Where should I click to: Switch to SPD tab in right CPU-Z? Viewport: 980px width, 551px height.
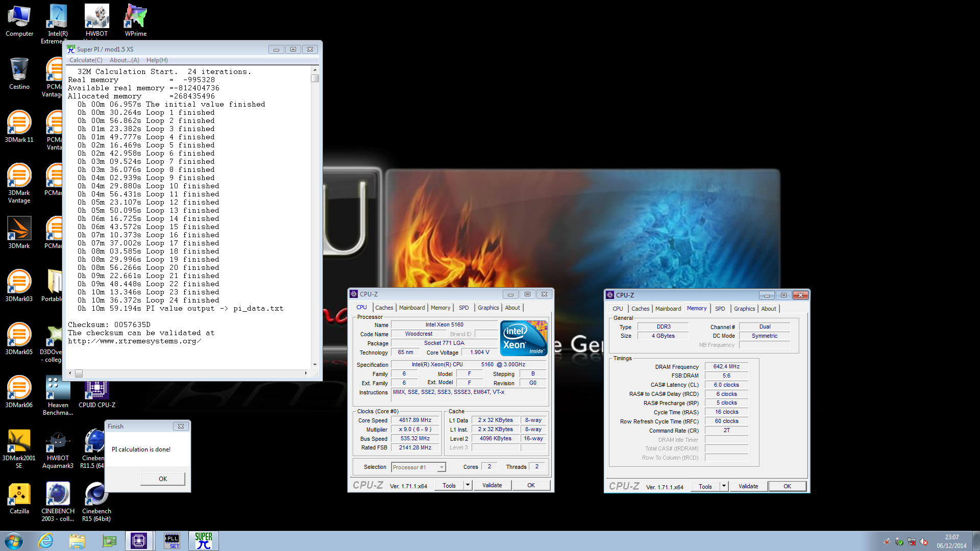(x=720, y=309)
